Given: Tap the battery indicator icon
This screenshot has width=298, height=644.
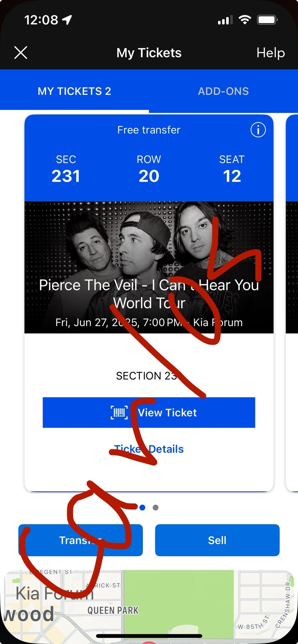Looking at the screenshot, I should (x=267, y=20).
